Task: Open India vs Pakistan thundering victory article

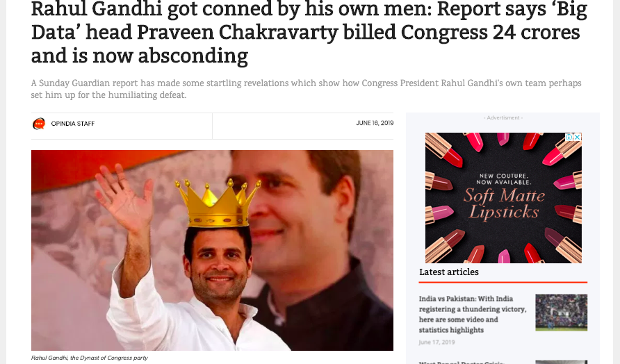Action: click(473, 314)
